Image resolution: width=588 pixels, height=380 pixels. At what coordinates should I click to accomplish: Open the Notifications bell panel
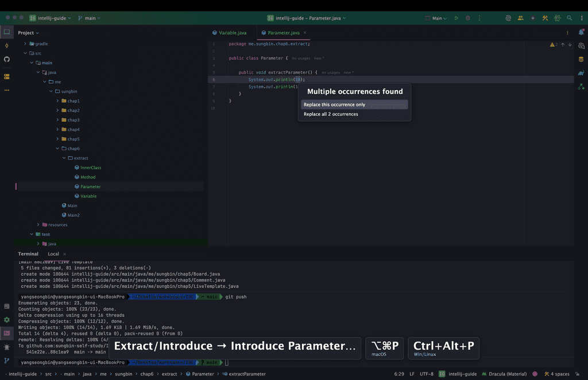pos(581,32)
